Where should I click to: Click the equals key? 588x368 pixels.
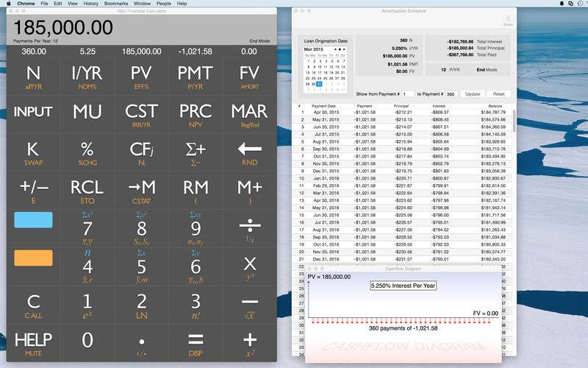(x=196, y=343)
